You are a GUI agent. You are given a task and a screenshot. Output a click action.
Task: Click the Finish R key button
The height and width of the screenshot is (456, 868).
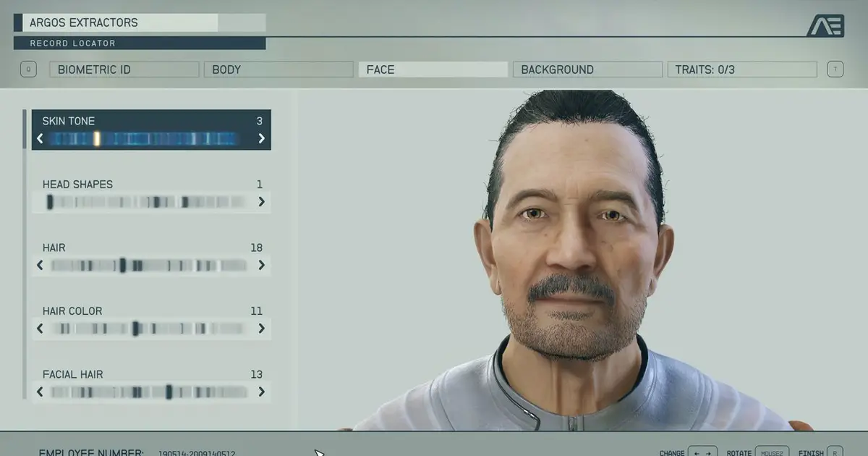click(x=835, y=452)
